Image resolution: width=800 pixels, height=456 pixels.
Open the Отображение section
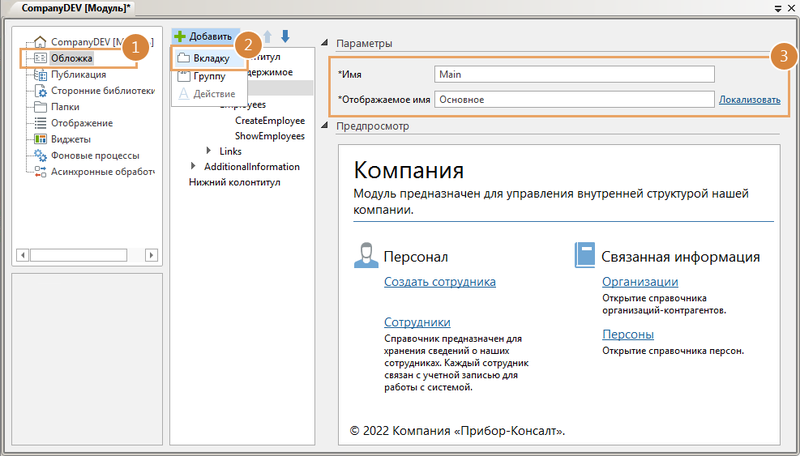(82, 123)
